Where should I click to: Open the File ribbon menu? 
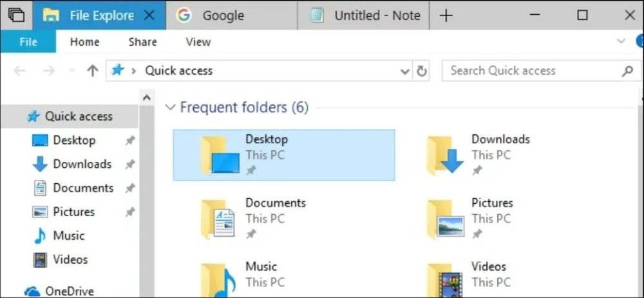(x=28, y=41)
